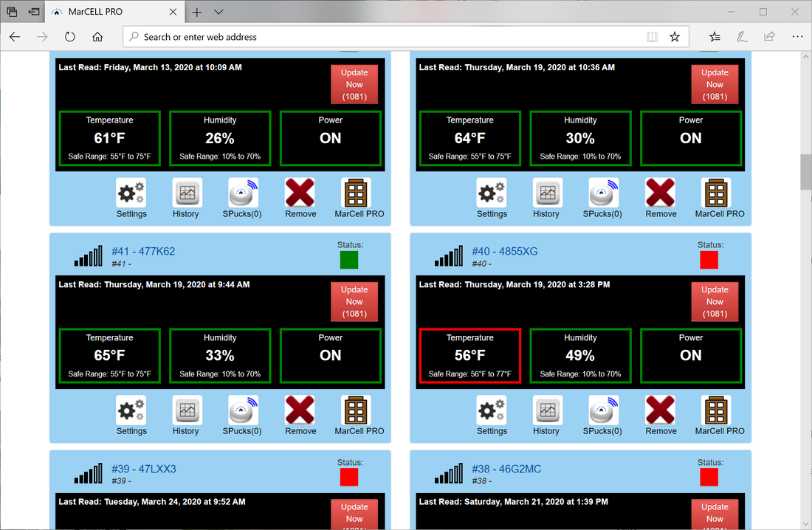This screenshot has height=530, width=812.
Task: Share this page
Action: pos(769,37)
